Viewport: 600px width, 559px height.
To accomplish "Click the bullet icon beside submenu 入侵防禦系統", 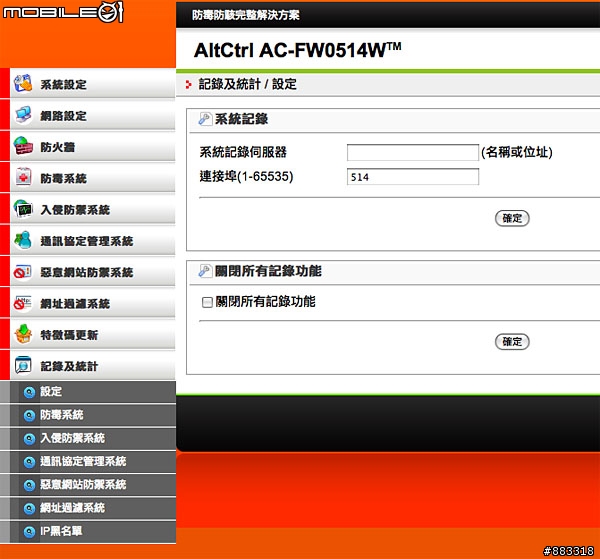I will [29, 438].
